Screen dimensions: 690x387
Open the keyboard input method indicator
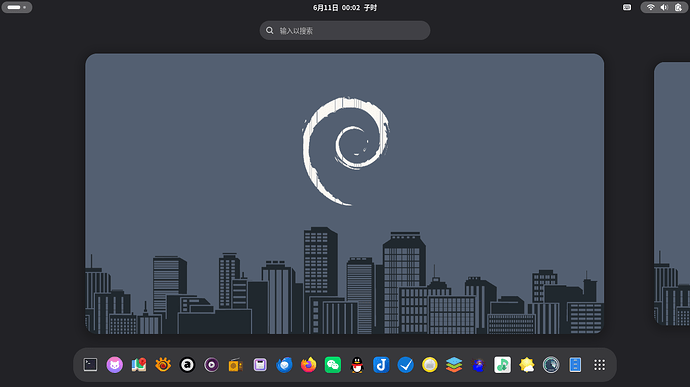coord(627,7)
